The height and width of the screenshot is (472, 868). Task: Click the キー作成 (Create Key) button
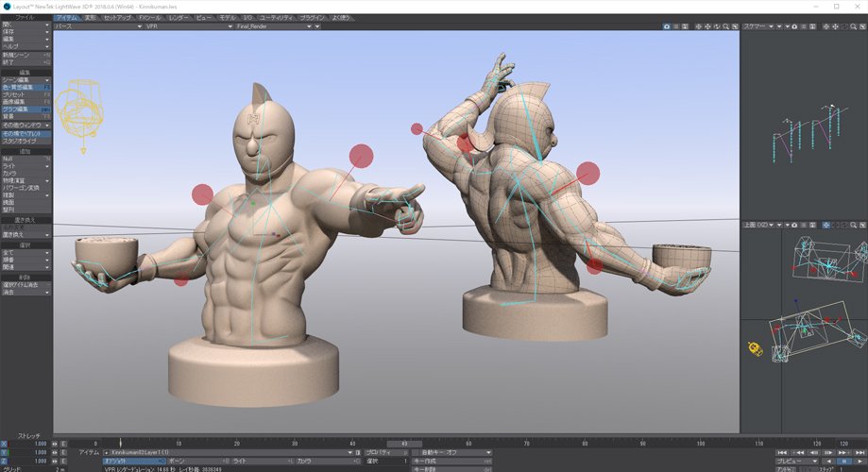point(451,461)
